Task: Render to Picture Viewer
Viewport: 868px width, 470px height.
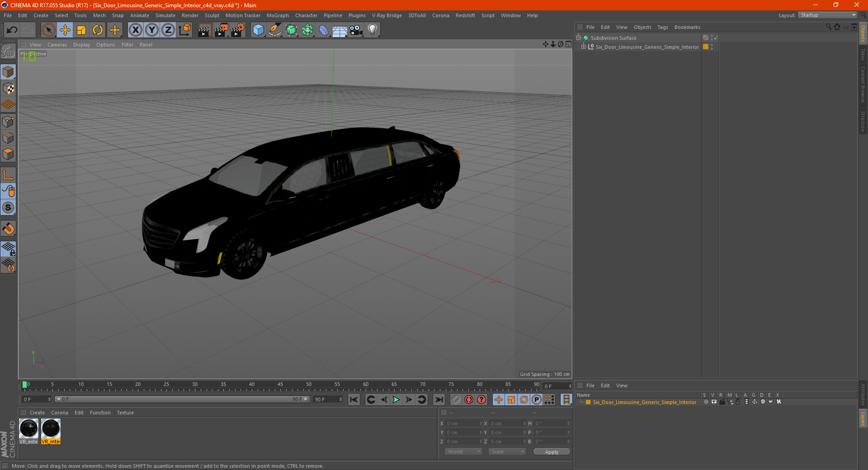Action: (x=221, y=30)
